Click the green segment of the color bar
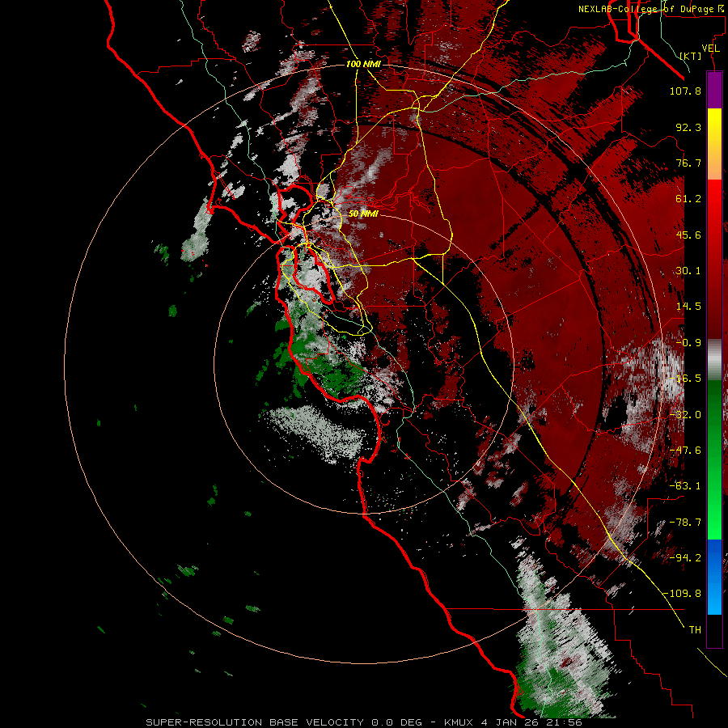Image resolution: width=728 pixels, height=728 pixels. pos(714,459)
